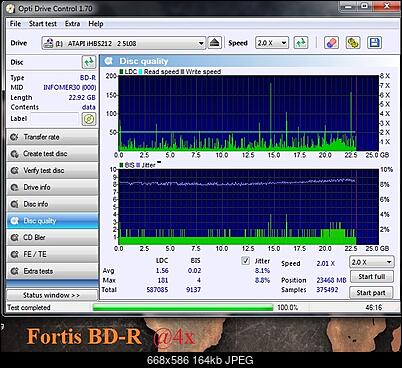Open the Transfer rate panel

coord(52,137)
